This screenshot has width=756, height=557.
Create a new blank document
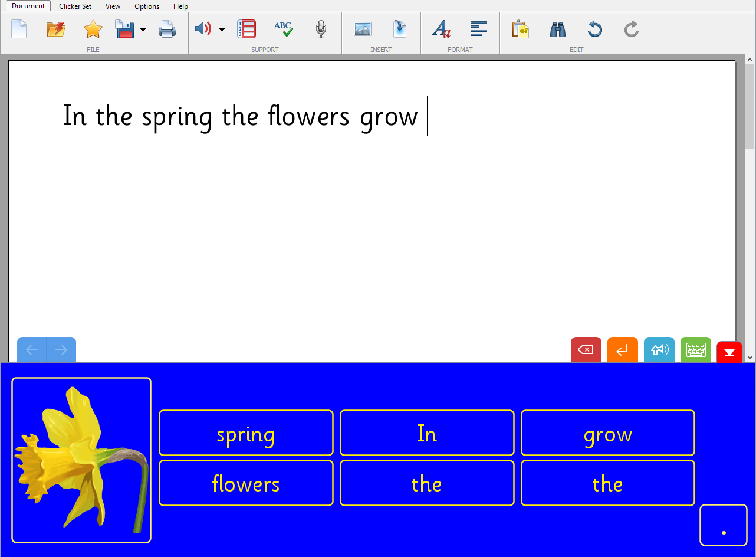(19, 28)
